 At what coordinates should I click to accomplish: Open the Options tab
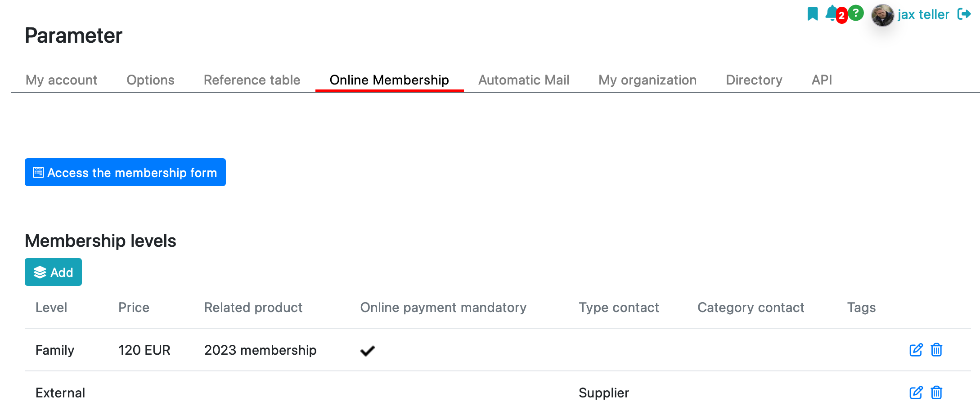tap(150, 80)
